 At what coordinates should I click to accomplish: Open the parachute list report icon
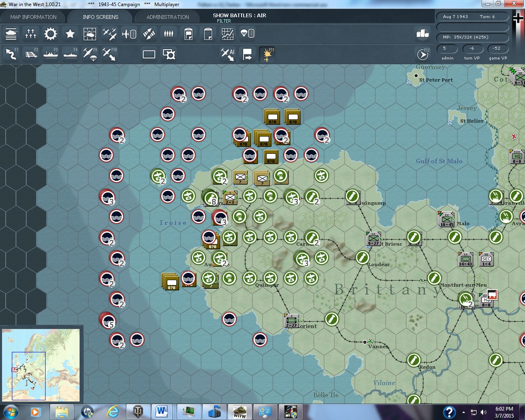[247, 34]
